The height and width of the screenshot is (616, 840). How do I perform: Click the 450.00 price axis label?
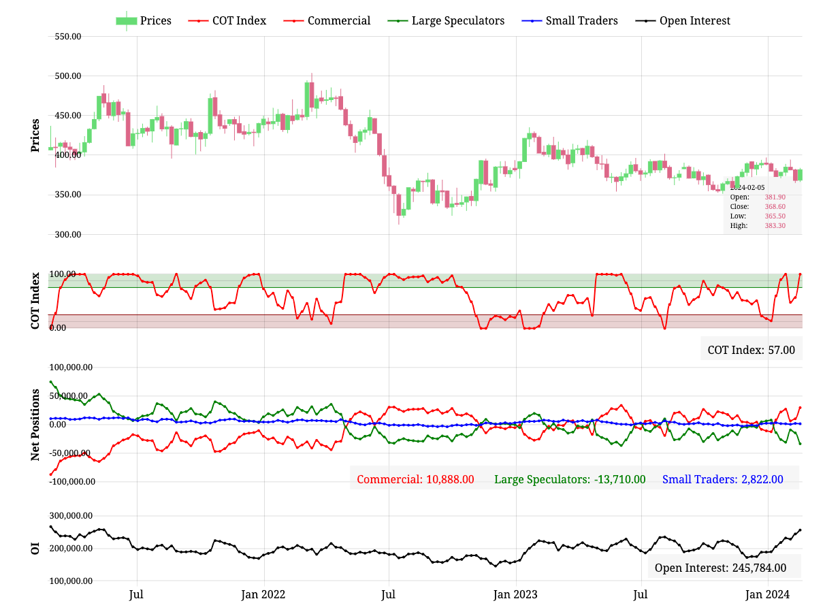(x=68, y=115)
